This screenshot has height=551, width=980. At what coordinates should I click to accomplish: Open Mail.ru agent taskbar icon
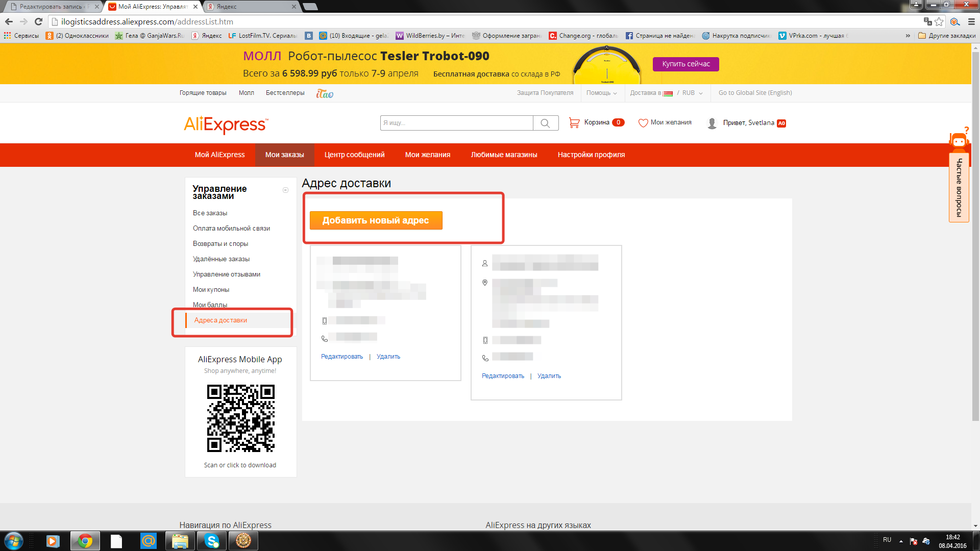(x=148, y=541)
